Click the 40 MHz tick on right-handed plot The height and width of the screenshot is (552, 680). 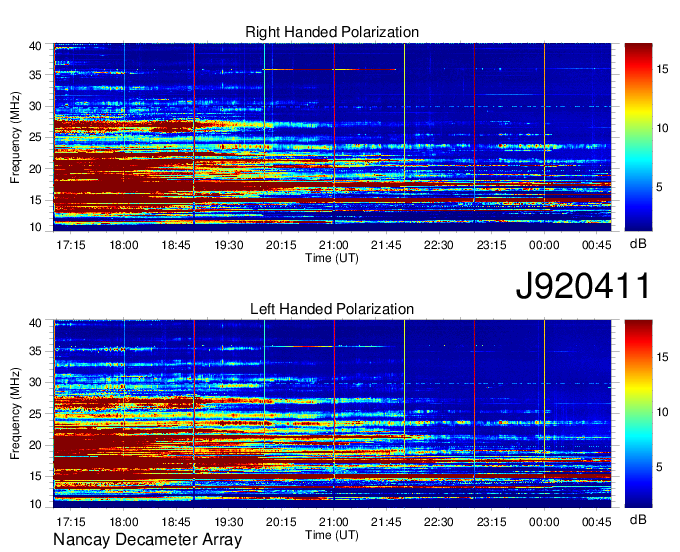(x=35, y=46)
